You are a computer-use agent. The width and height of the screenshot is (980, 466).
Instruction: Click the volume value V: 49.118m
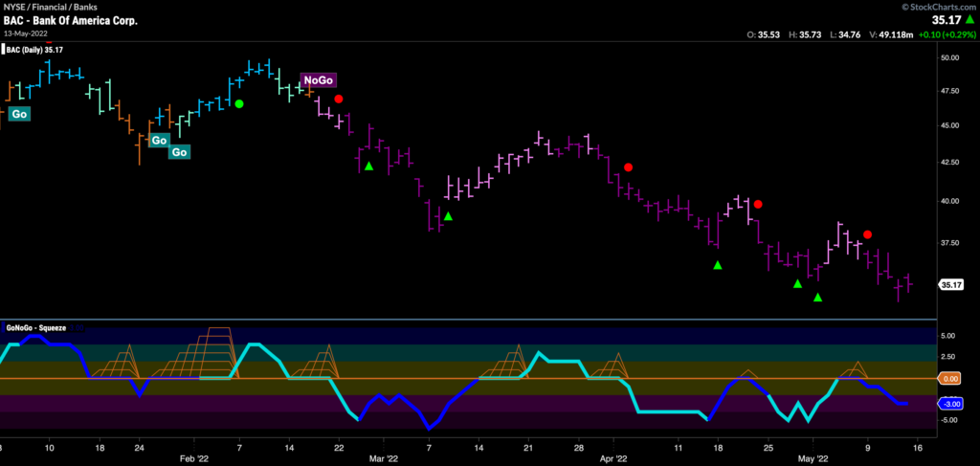click(893, 35)
